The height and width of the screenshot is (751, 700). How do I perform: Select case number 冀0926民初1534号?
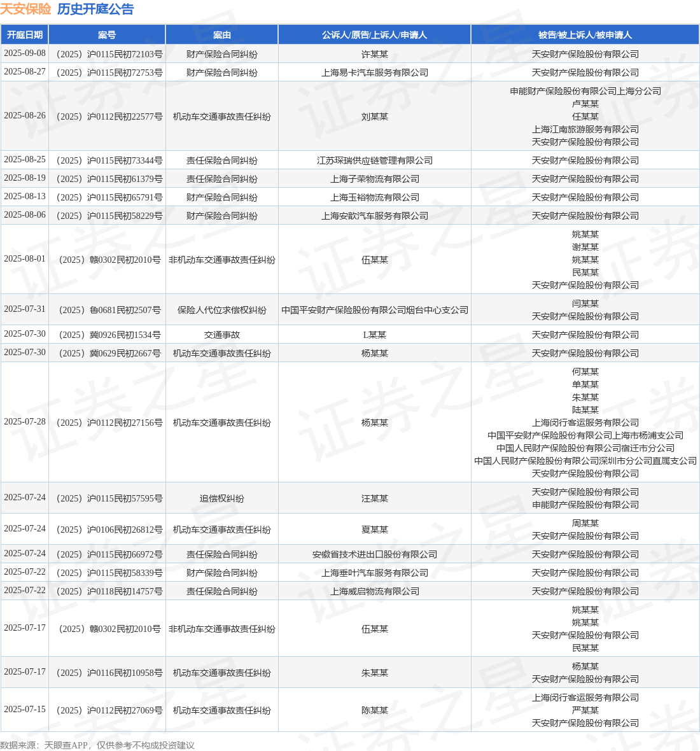click(109, 335)
